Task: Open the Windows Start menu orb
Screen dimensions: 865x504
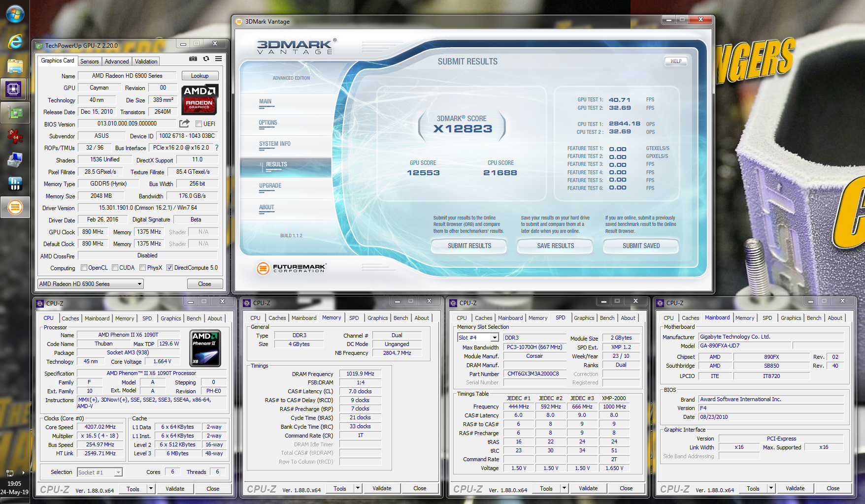Action: point(15,14)
